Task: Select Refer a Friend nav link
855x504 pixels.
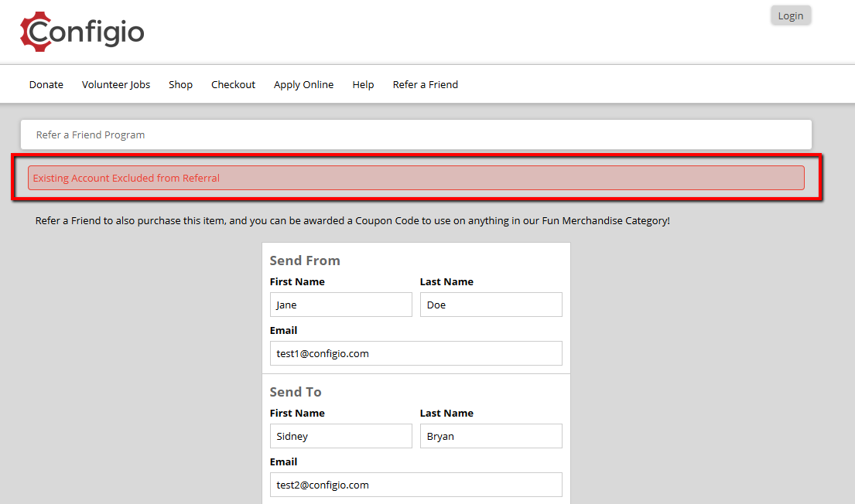Action: coord(426,84)
